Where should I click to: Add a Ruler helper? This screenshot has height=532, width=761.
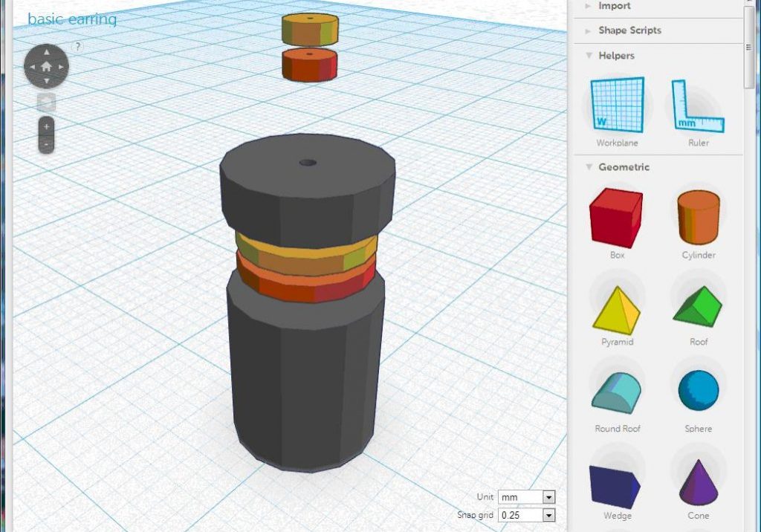(x=696, y=106)
